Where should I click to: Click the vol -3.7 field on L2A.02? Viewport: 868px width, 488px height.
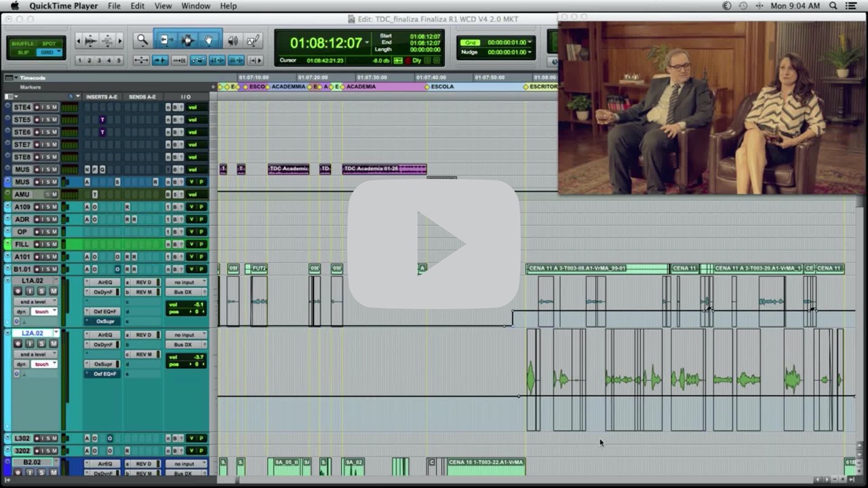[x=186, y=357]
